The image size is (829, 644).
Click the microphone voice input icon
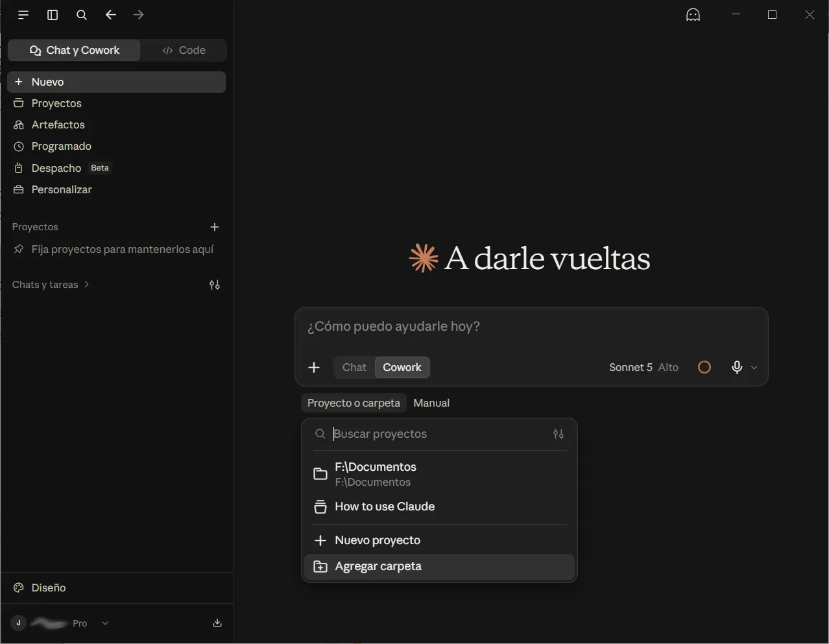[737, 367]
